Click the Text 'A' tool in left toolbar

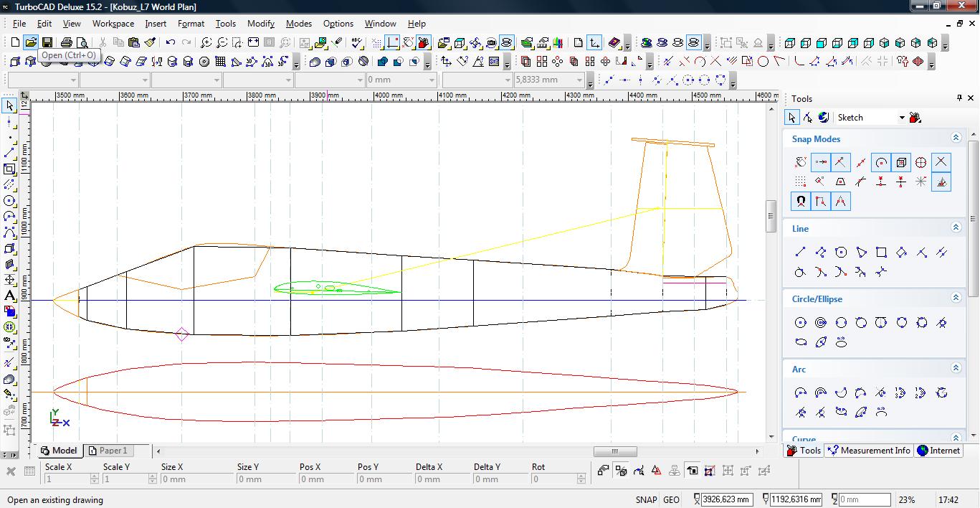[x=9, y=295]
